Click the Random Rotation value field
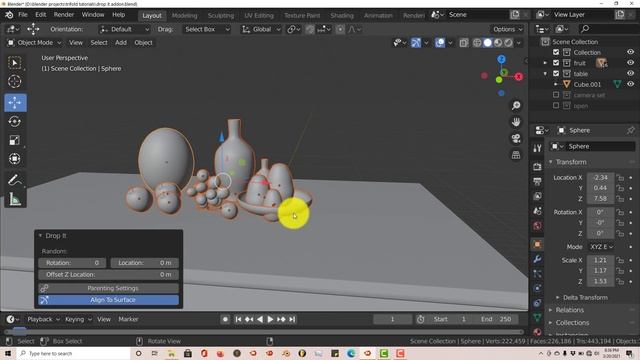 pyautogui.click(x=72, y=263)
